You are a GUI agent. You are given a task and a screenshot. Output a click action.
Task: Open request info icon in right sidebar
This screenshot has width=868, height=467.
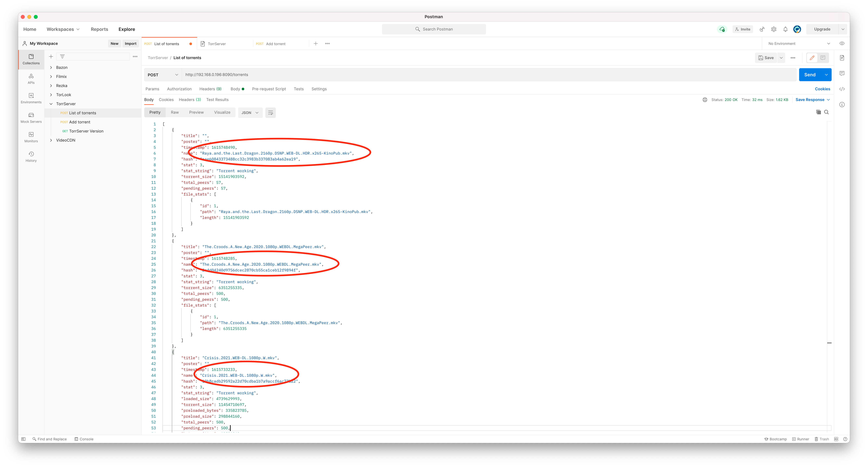click(842, 104)
